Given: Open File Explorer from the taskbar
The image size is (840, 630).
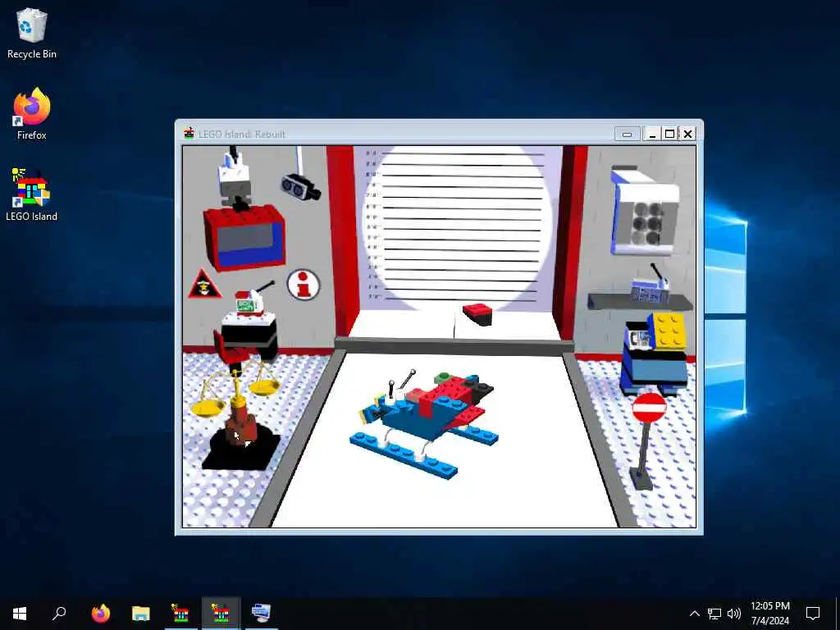Looking at the screenshot, I should tap(140, 614).
